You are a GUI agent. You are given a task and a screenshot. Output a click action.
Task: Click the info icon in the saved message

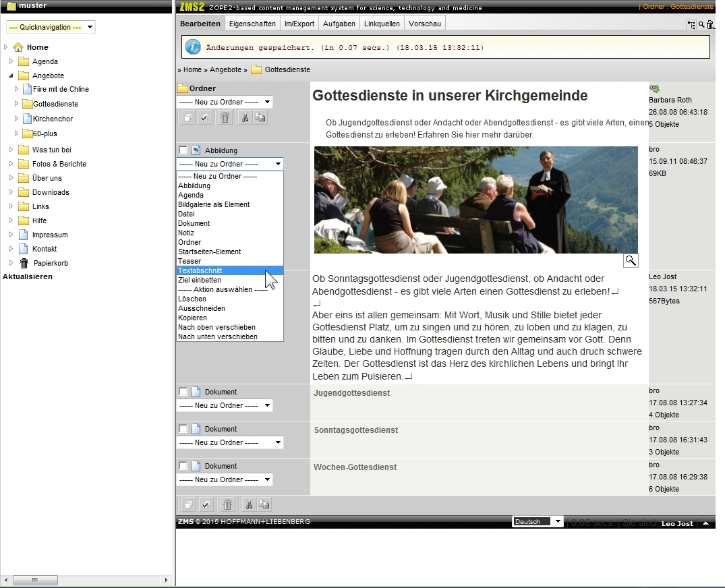tap(193, 47)
